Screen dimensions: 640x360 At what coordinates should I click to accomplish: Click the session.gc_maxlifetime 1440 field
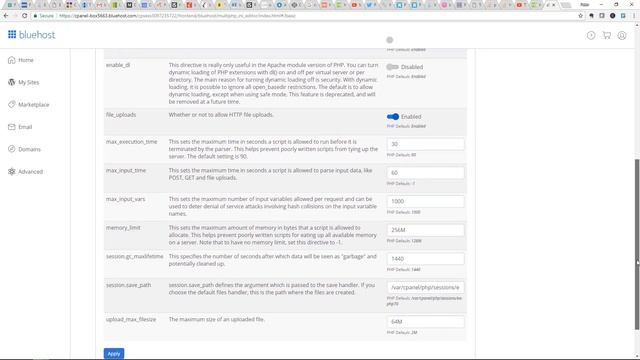click(x=425, y=258)
